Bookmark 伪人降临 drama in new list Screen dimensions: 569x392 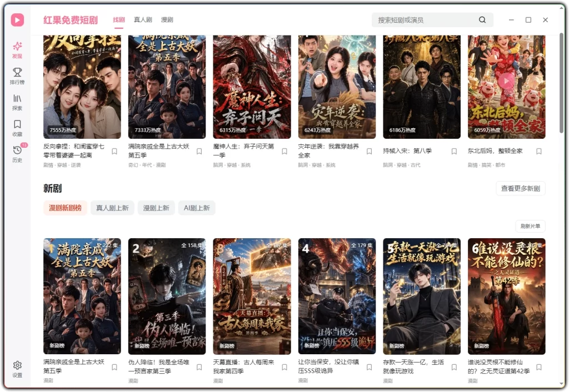point(199,367)
